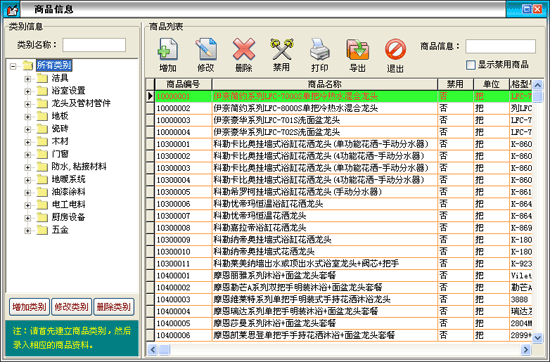Expand the 厨房设备 category
This screenshot has width=550, height=362.
click(28, 218)
